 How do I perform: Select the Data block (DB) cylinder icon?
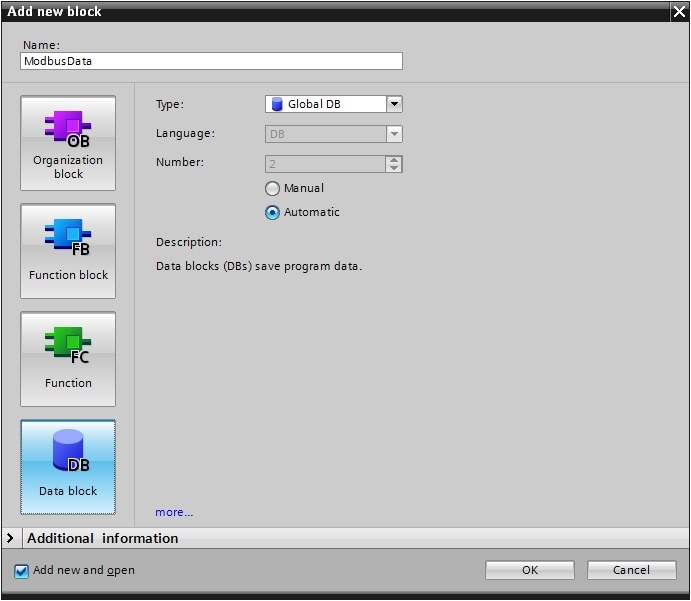click(x=71, y=450)
